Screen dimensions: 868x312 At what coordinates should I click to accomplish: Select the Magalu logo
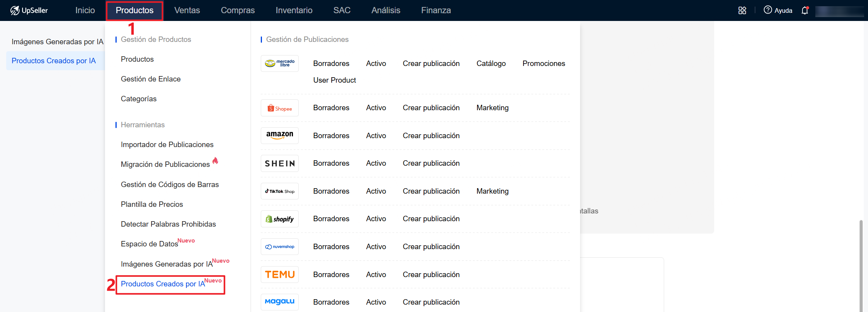280,302
